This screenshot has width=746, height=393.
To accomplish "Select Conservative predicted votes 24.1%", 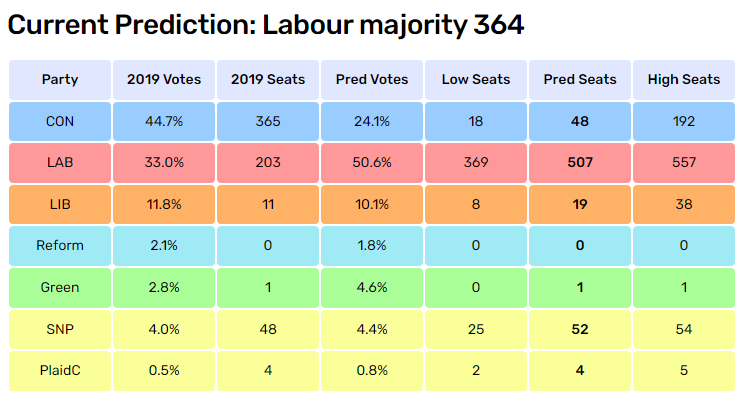I will [372, 121].
